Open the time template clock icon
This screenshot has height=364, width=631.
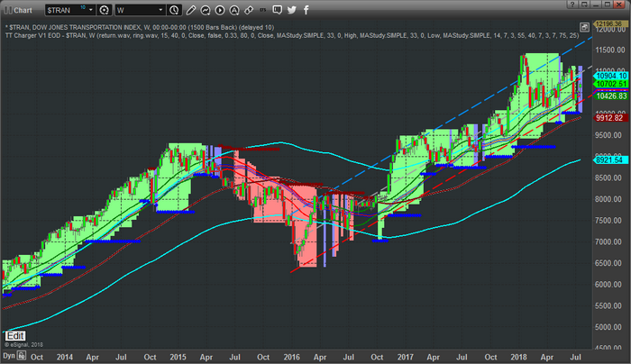174,10
